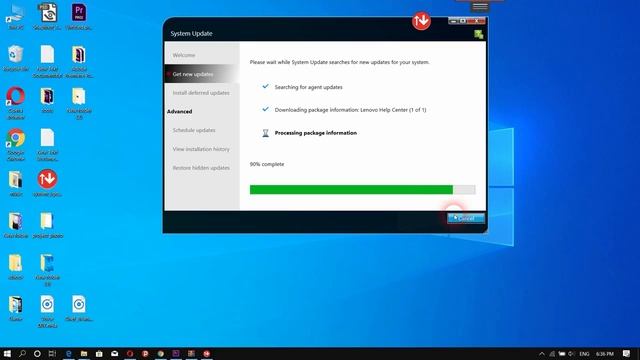Screen dimensions: 640x360
Task: Open the taskbar clock
Action: pyautogui.click(x=604, y=353)
